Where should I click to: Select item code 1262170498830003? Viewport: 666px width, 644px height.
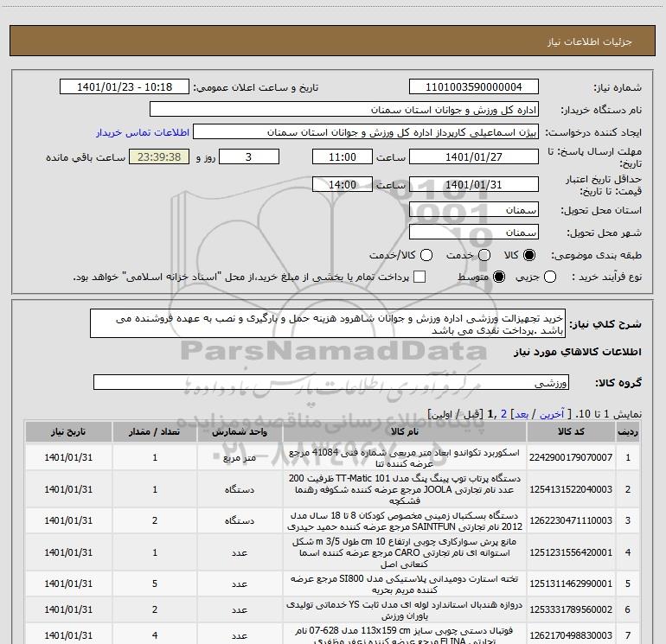(x=571, y=635)
